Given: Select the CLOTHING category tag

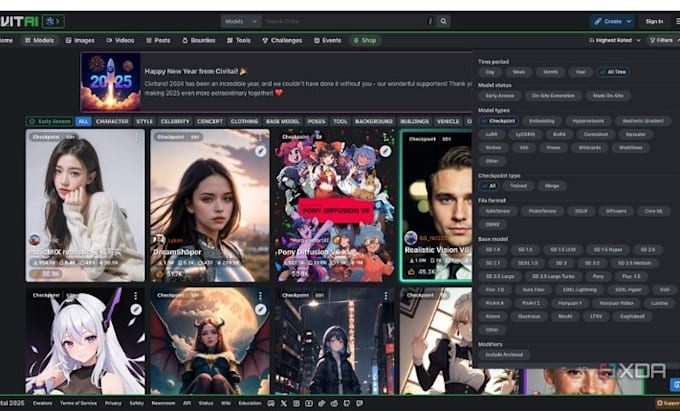Looking at the screenshot, I should click(244, 121).
